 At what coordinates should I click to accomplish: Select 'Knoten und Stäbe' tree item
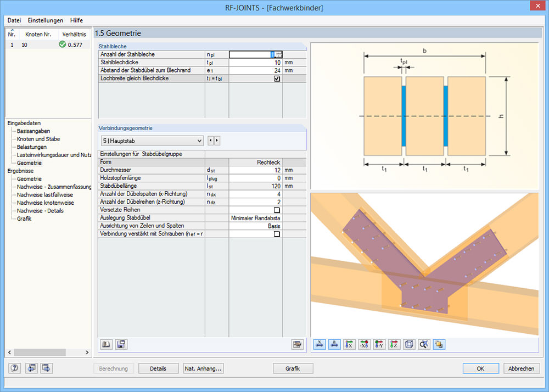tap(38, 139)
